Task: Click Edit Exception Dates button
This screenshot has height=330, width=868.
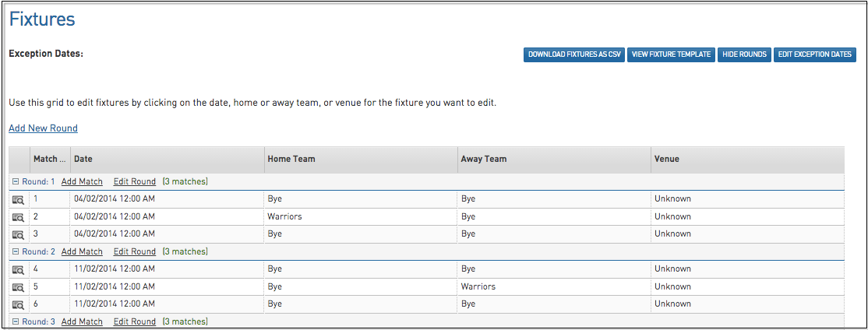Action: (814, 54)
